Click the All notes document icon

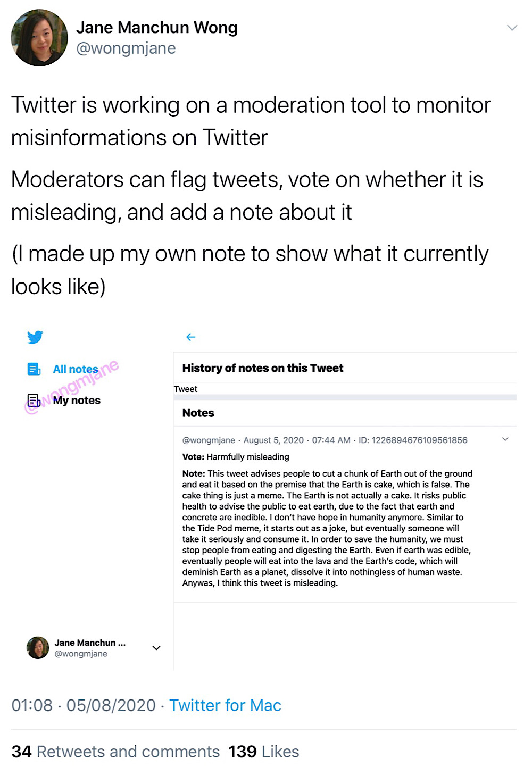click(34, 369)
